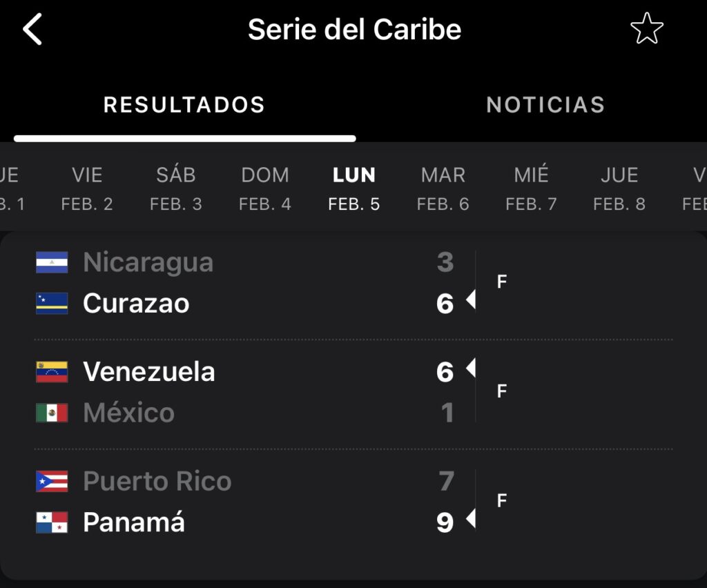Image resolution: width=707 pixels, height=588 pixels.
Task: Go back using the left chevron arrow
Action: point(32,29)
